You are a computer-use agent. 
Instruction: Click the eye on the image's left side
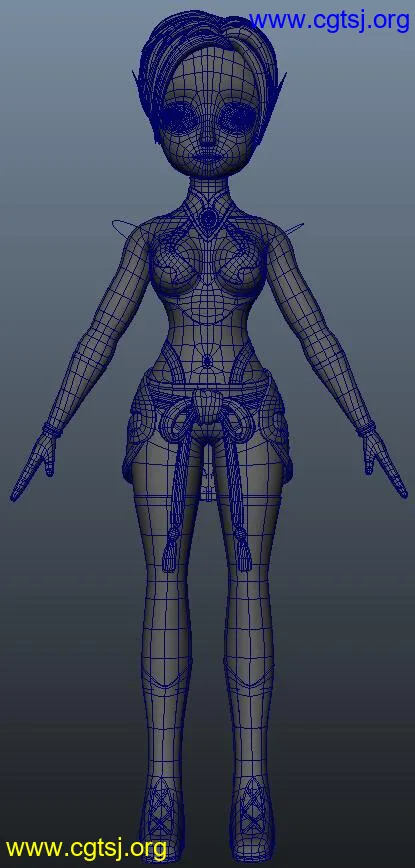pyautogui.click(x=183, y=116)
